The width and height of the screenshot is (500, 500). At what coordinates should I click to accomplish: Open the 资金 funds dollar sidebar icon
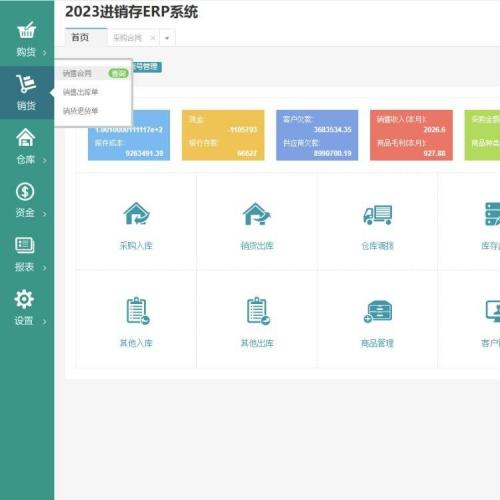[25, 192]
